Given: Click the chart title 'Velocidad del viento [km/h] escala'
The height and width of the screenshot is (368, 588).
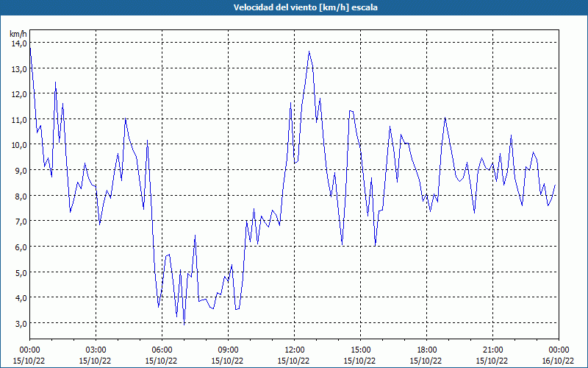Looking at the screenshot, I should (305, 7).
